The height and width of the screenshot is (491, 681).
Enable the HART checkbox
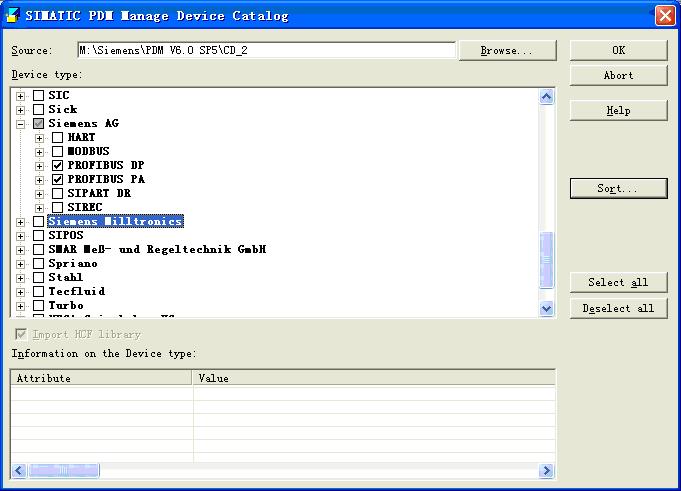pyautogui.click(x=57, y=137)
